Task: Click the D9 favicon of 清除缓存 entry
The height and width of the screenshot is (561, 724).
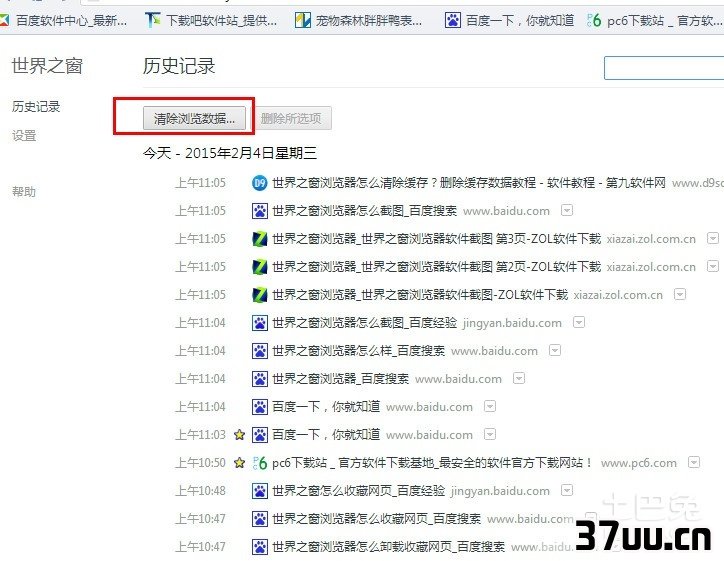Action: [259, 183]
